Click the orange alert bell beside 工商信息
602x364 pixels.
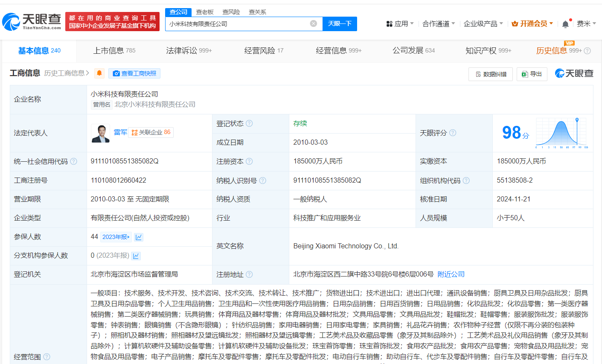tap(99, 73)
